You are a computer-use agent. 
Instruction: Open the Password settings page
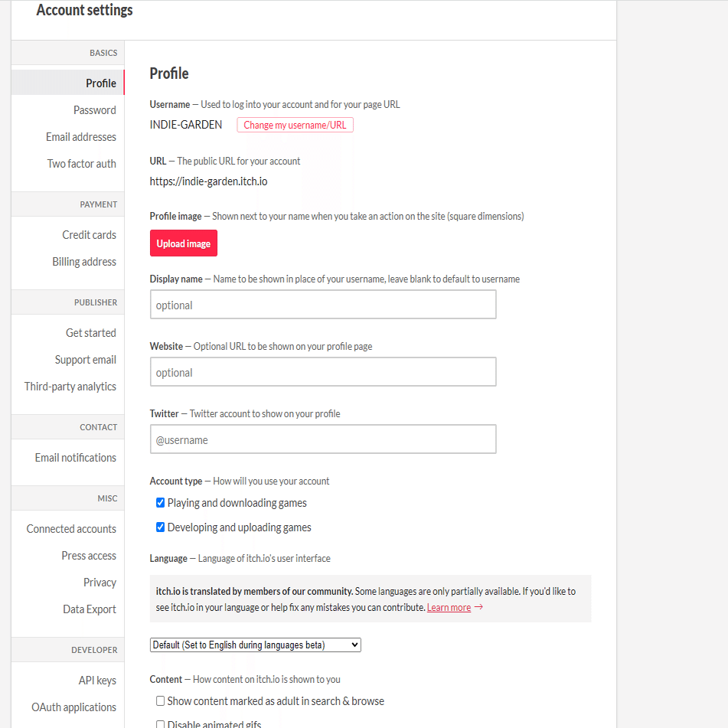94,110
